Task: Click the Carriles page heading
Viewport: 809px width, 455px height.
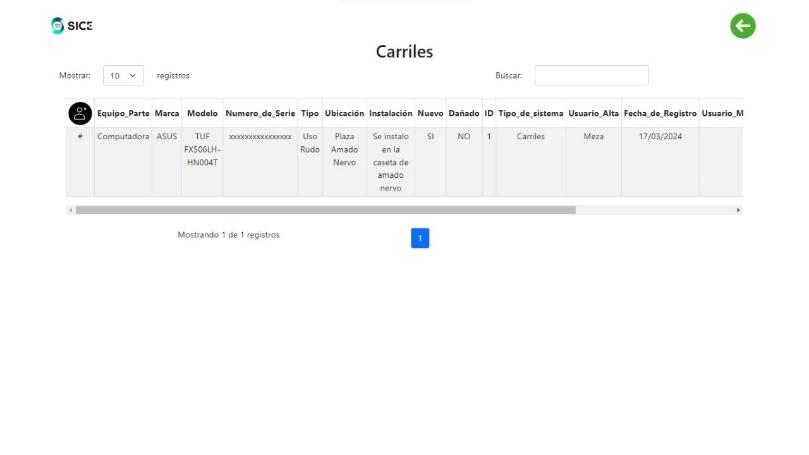Action: click(404, 52)
